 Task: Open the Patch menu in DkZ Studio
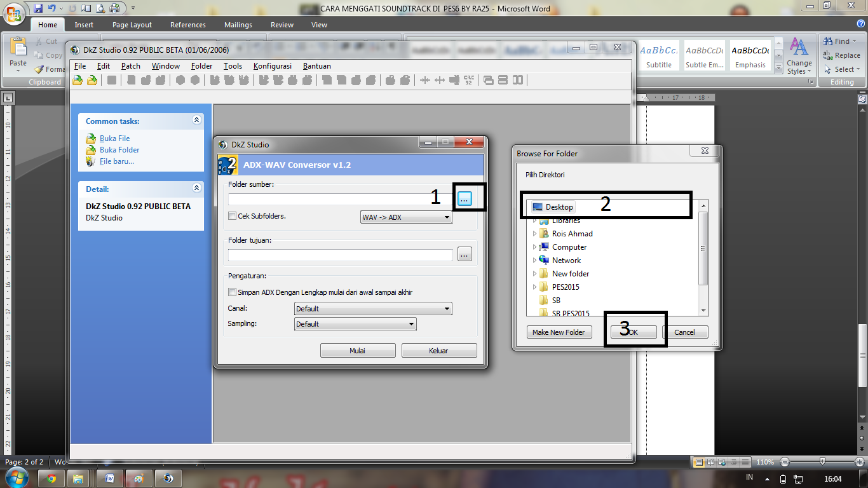click(x=131, y=66)
